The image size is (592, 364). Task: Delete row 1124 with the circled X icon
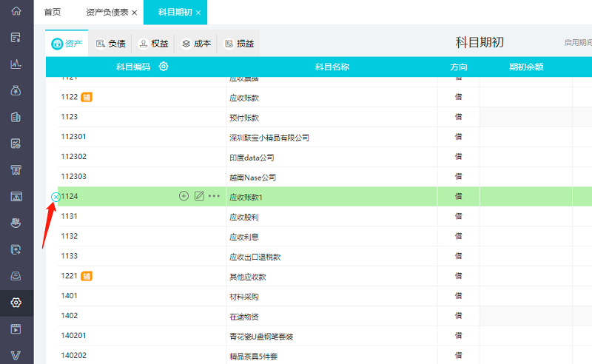click(55, 196)
